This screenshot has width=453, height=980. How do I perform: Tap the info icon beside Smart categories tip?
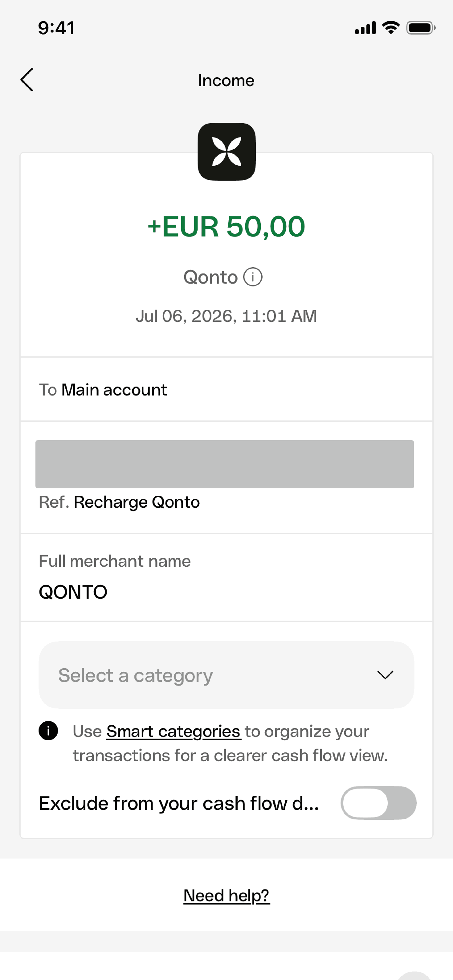[x=48, y=730]
